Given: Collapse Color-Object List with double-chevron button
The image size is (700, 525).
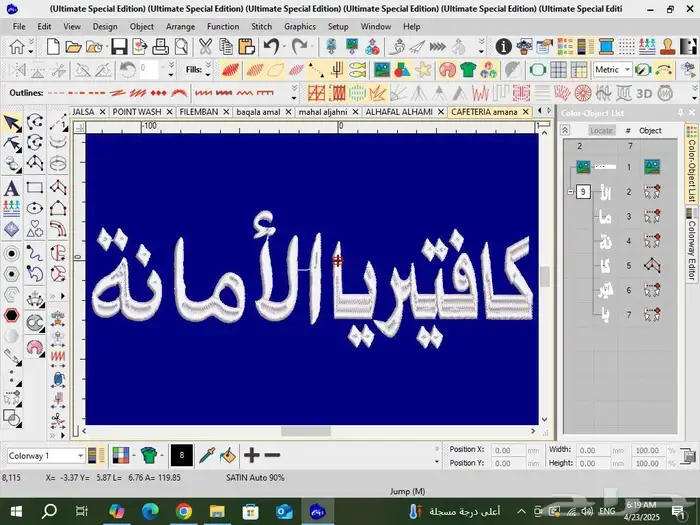Looking at the screenshot, I should pyautogui.click(x=565, y=130).
